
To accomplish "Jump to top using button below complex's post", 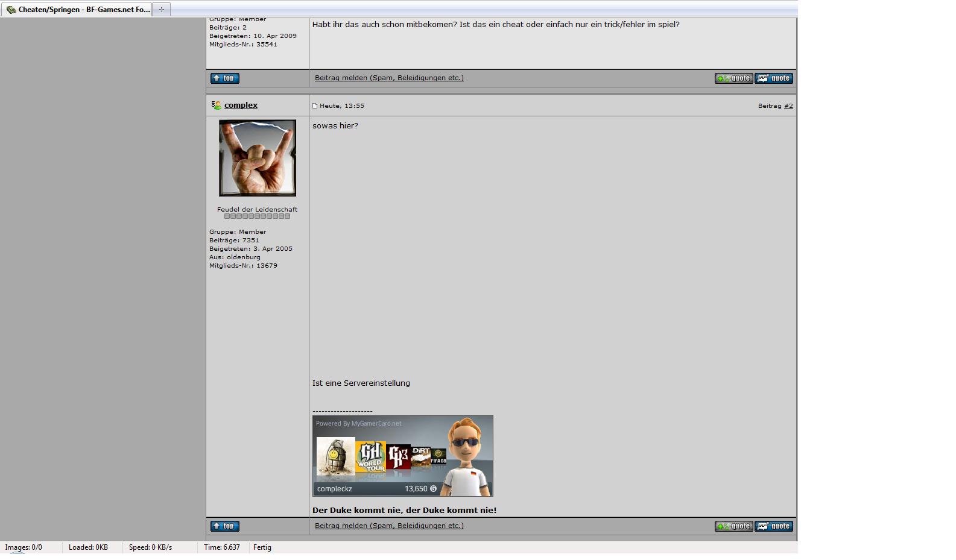I will [x=225, y=526].
